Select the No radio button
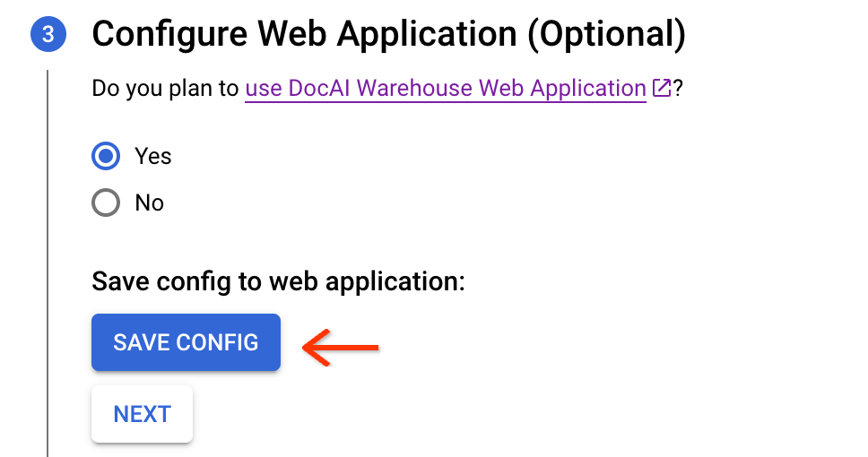Viewport: 868px width, 457px height. tap(106, 203)
